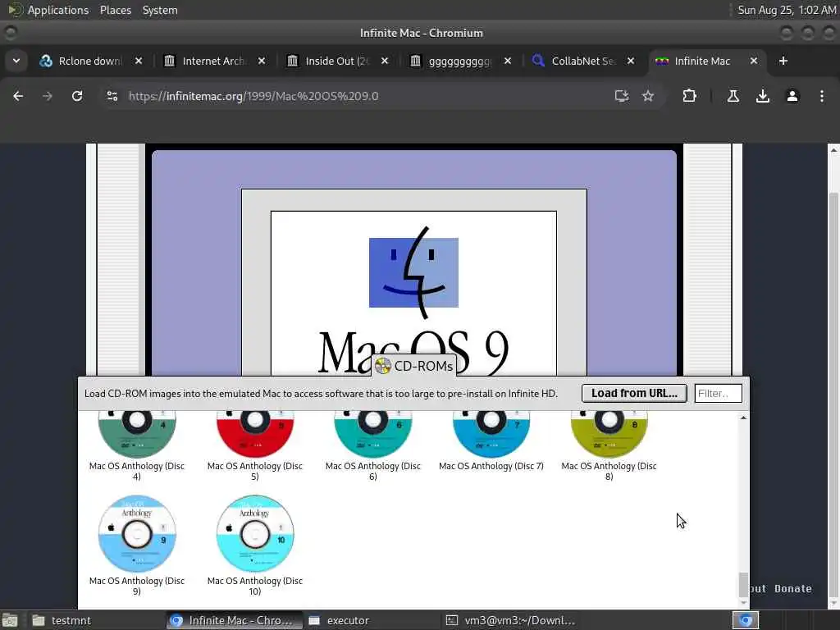Click the CD-ROM list scrollbar thumb
Screen dimensions: 840x630
(743, 584)
